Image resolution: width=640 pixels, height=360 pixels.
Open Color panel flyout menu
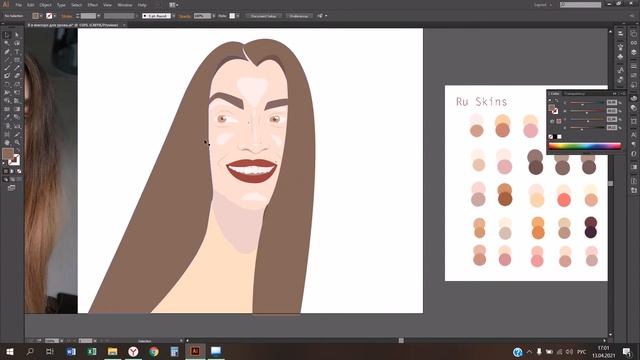click(x=624, y=93)
